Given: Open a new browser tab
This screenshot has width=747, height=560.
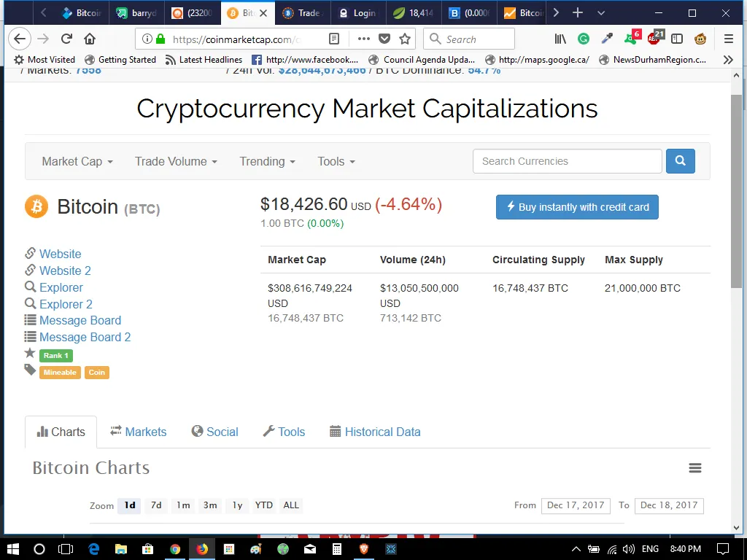Looking at the screenshot, I should pyautogui.click(x=578, y=13).
